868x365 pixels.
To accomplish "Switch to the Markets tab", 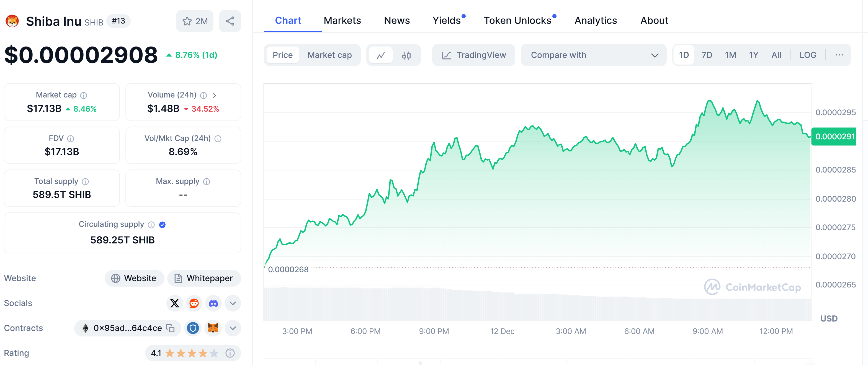I will point(342,20).
